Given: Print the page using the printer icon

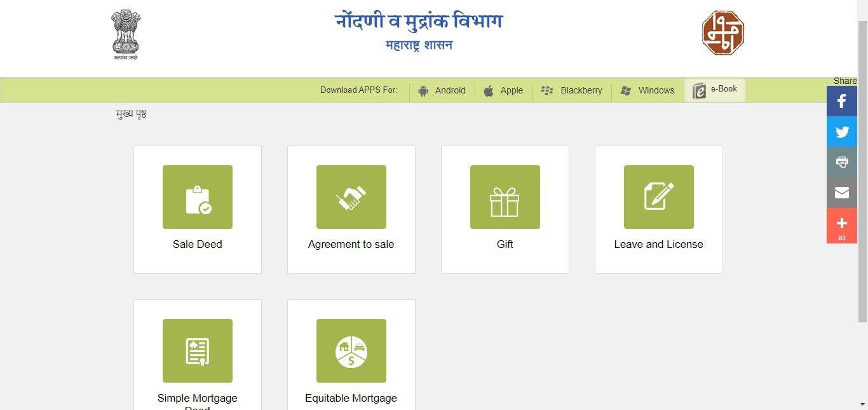Looking at the screenshot, I should (842, 162).
